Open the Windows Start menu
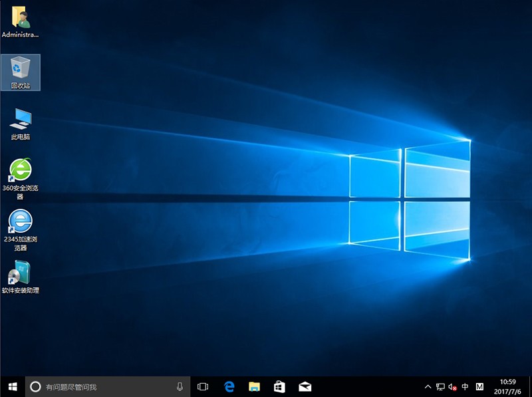Image resolution: width=532 pixels, height=397 pixels. click(13, 387)
